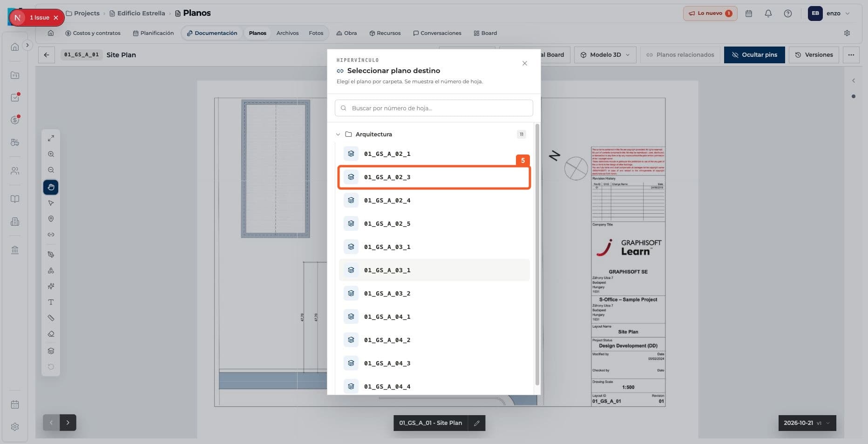This screenshot has width=868, height=444.
Task: Close the hyperlink dialog
Action: click(525, 63)
